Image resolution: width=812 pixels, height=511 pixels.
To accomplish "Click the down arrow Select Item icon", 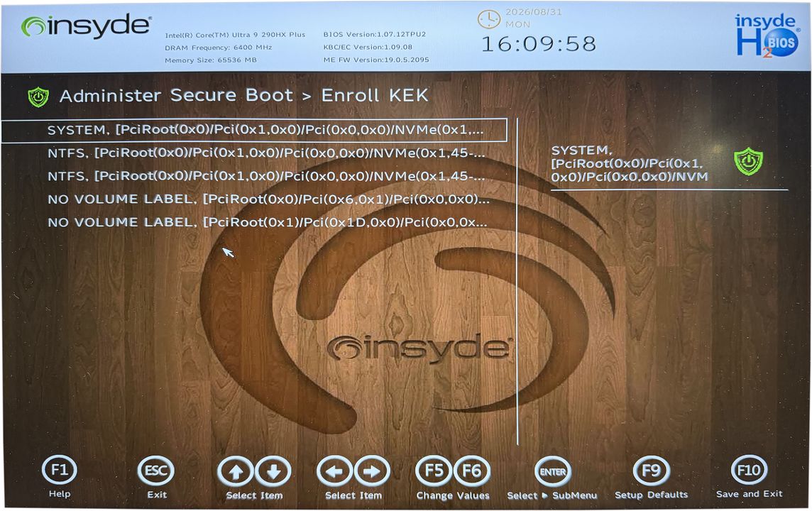I will 273,472.
